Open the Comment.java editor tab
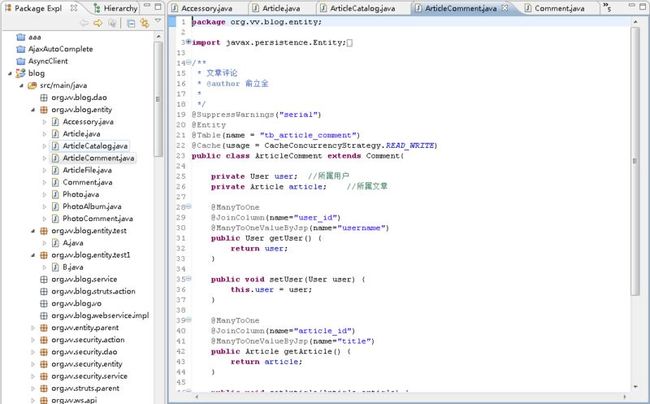 point(554,8)
